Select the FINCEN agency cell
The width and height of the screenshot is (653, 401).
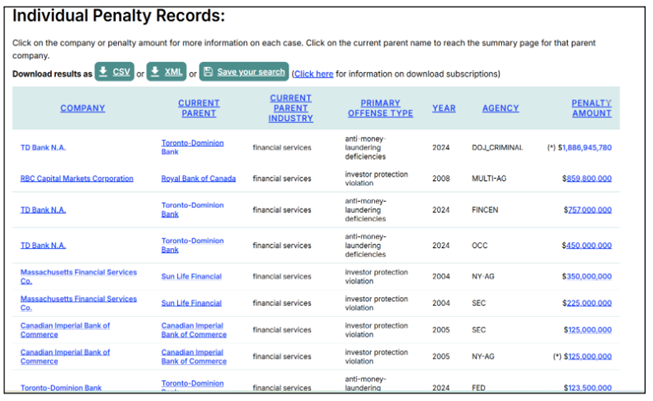(x=485, y=210)
